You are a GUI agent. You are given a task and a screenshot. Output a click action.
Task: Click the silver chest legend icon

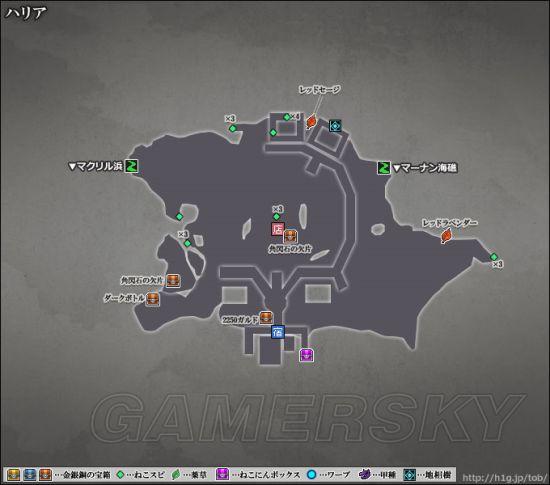tap(30, 475)
